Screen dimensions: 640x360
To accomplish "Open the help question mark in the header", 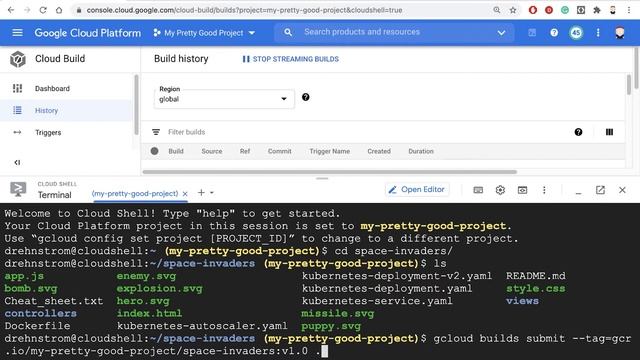I will pyautogui.click(x=554, y=33).
